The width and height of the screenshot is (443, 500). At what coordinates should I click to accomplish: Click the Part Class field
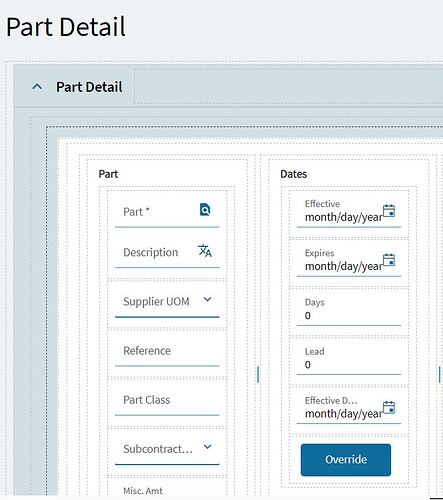click(167, 400)
